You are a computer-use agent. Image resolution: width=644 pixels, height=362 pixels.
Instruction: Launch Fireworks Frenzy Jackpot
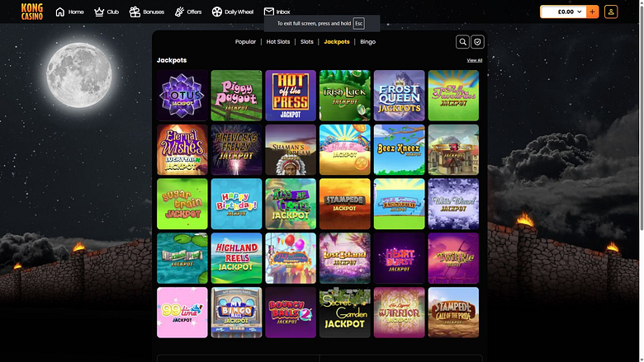click(x=237, y=149)
